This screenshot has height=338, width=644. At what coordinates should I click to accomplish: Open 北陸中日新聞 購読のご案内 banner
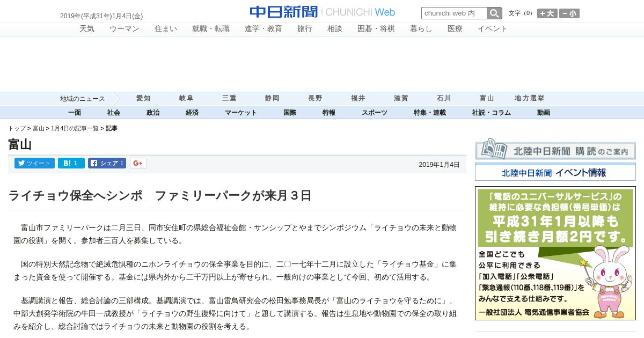(555, 150)
